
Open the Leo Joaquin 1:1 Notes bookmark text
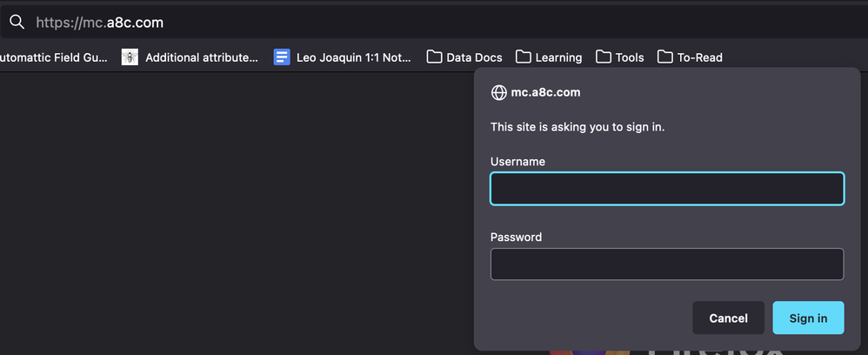(x=354, y=57)
